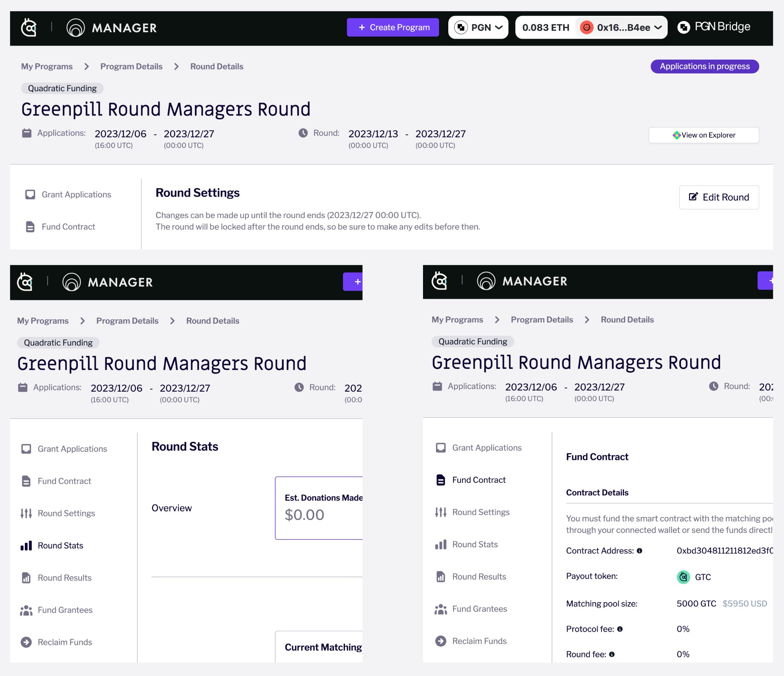Open the PGN Bridge link

tap(714, 27)
